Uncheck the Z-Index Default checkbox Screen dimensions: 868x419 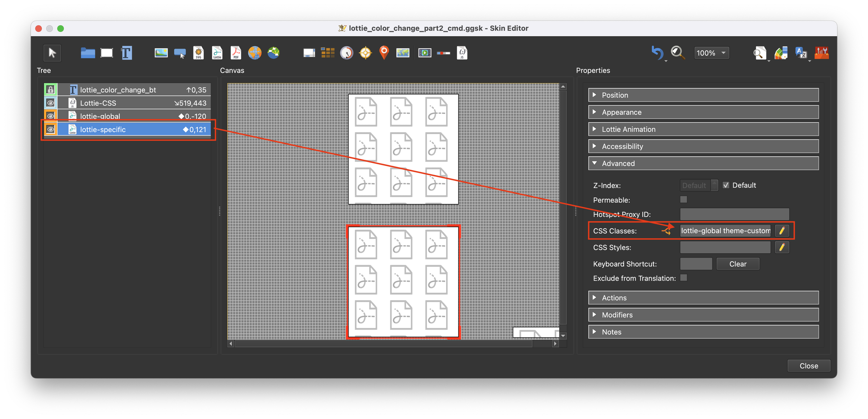tap(726, 185)
